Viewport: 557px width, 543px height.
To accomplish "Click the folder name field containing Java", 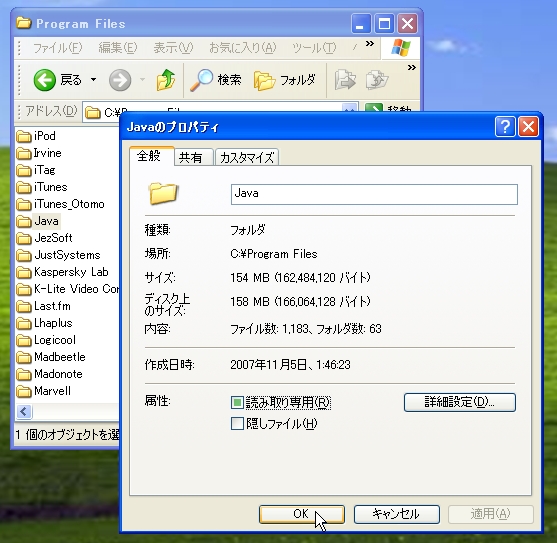I will pos(374,194).
